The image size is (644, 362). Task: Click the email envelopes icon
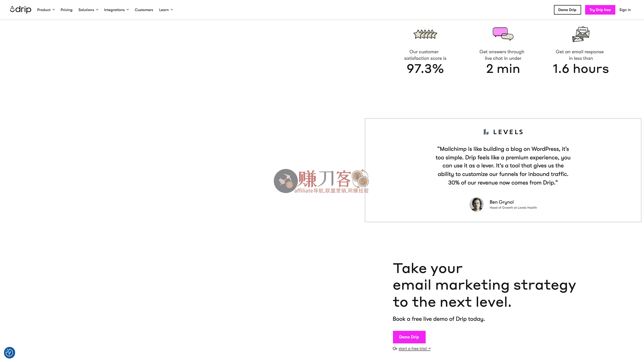coord(581,34)
